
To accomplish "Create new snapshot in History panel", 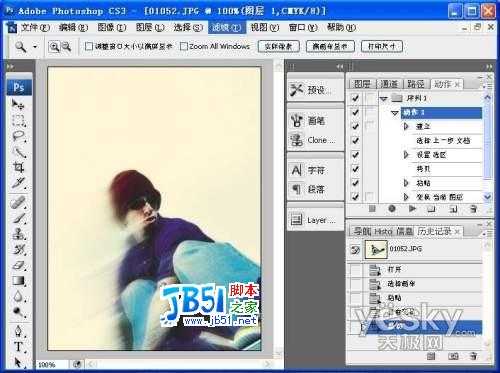I will tap(453, 356).
